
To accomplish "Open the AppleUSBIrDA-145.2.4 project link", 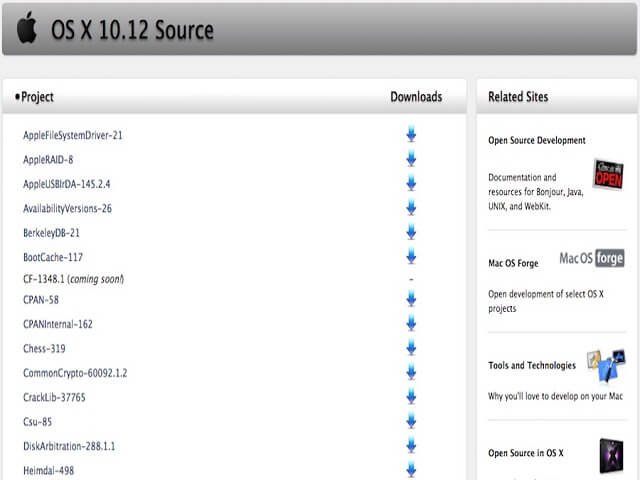I will pyautogui.click(x=67, y=184).
